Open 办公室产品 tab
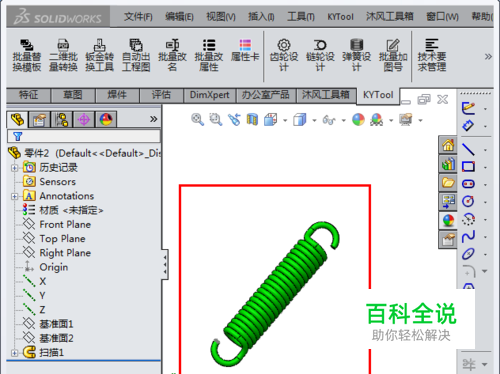This screenshot has height=374, width=500. pyautogui.click(x=266, y=95)
